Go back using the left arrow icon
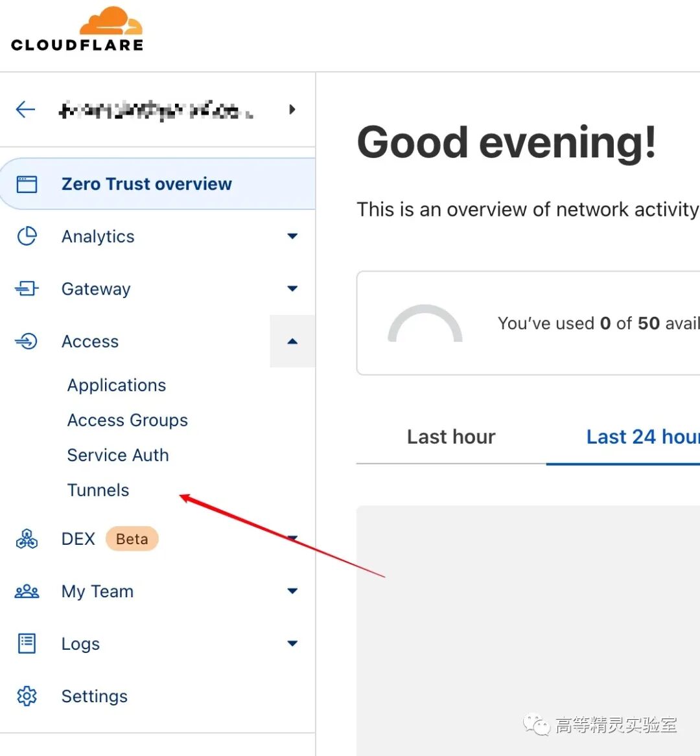 click(25, 109)
